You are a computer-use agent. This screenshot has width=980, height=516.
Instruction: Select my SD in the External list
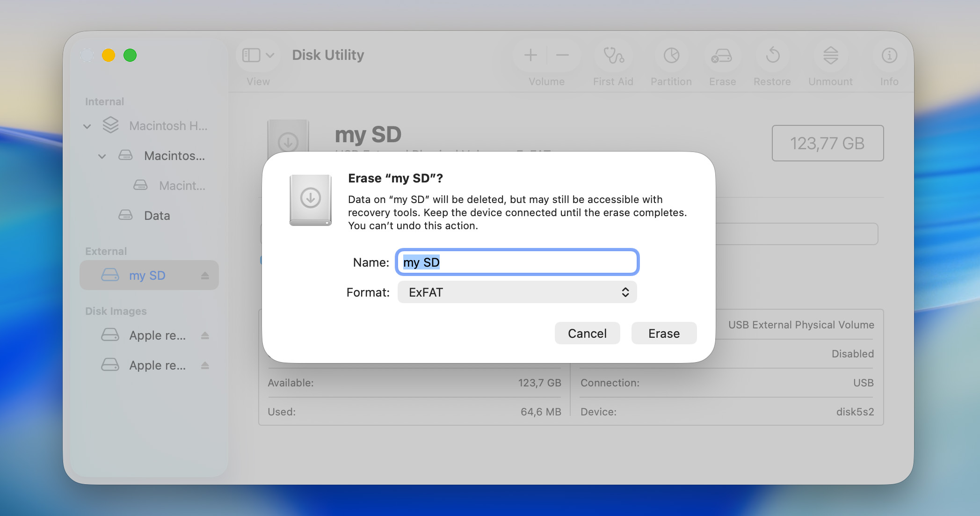149,275
